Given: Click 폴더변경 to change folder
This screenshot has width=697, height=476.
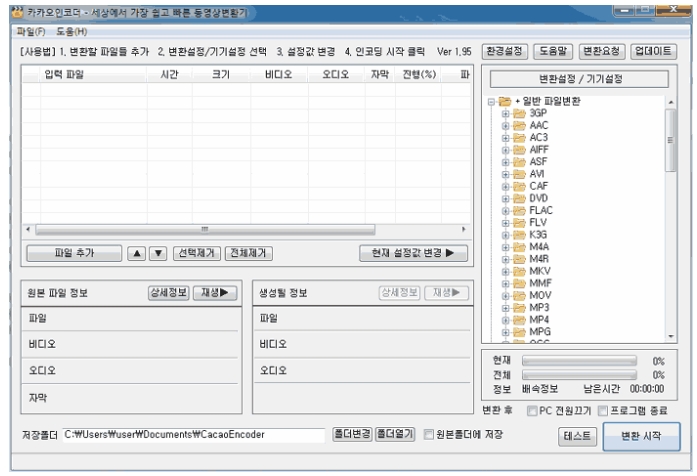Looking at the screenshot, I should click(x=352, y=434).
